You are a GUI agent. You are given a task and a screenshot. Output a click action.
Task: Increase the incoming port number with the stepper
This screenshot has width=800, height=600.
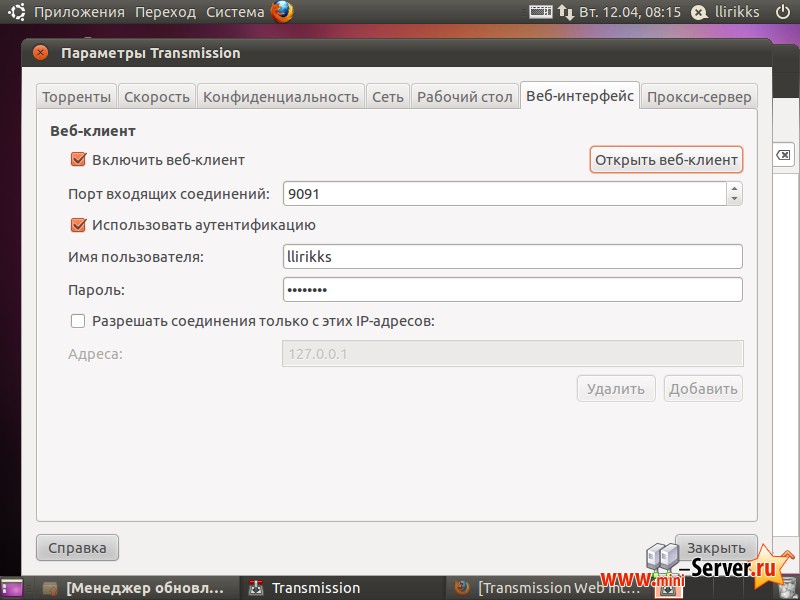tap(734, 188)
